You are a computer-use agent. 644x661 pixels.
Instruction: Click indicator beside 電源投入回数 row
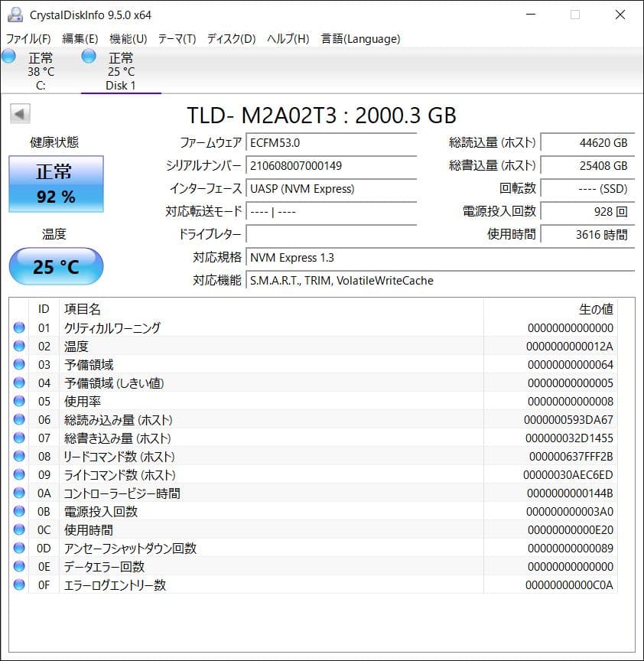tap(18, 512)
